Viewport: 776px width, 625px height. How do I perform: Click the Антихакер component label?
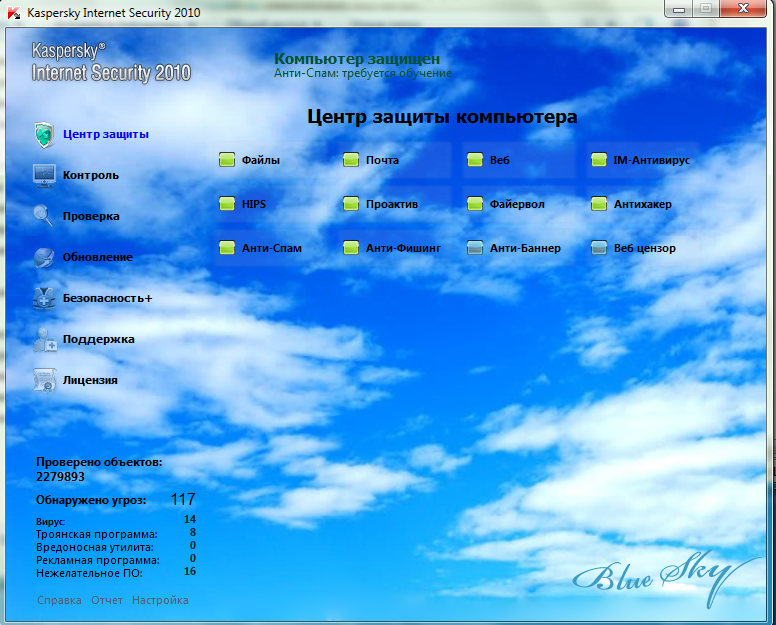point(642,204)
